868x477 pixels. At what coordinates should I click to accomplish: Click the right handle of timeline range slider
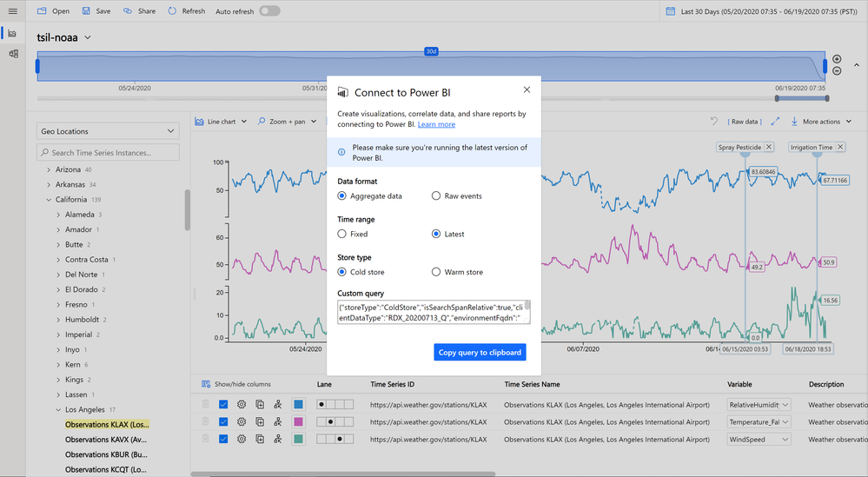pyautogui.click(x=825, y=66)
